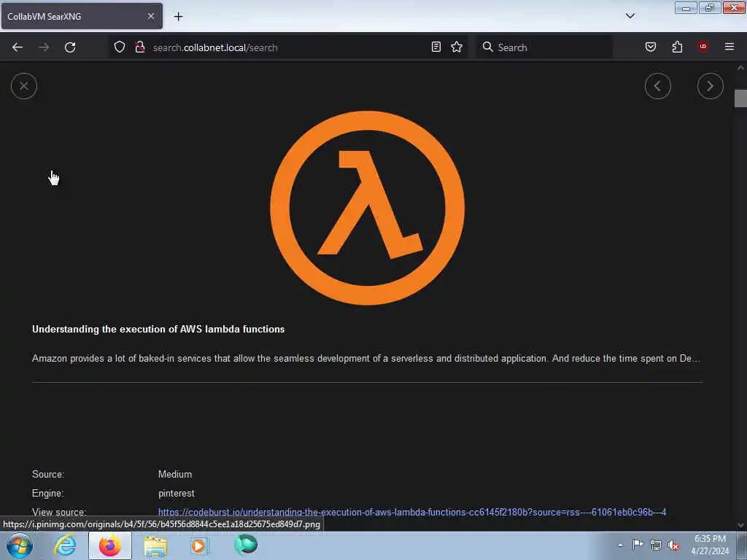Viewport: 747px width, 560px height.
Task: Click the scrollbar up arrow
Action: 740,68
